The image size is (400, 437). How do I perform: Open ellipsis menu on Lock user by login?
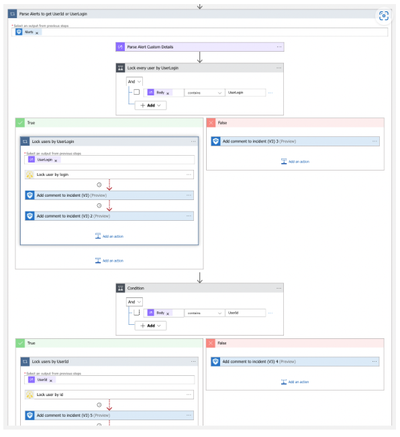(189, 175)
